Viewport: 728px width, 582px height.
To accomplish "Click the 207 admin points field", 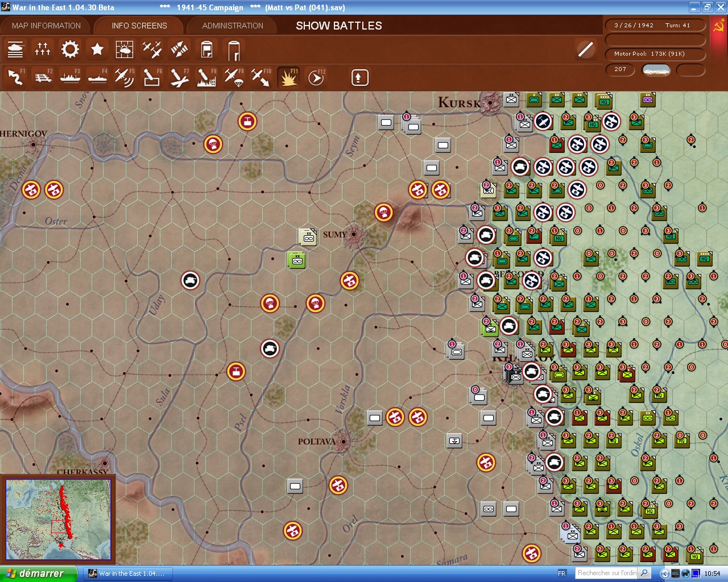I will [621, 69].
